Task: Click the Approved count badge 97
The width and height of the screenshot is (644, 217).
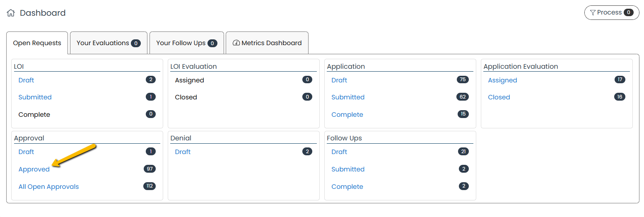Action: coord(150,169)
